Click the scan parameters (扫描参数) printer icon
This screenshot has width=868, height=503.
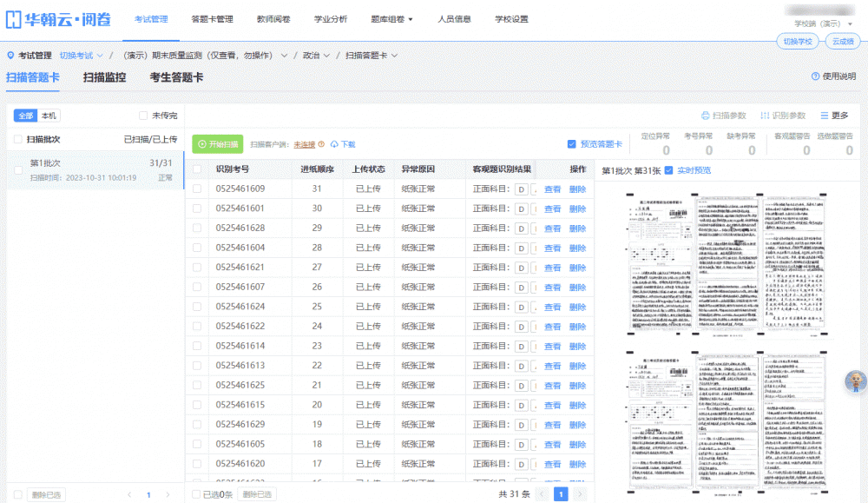(x=705, y=116)
